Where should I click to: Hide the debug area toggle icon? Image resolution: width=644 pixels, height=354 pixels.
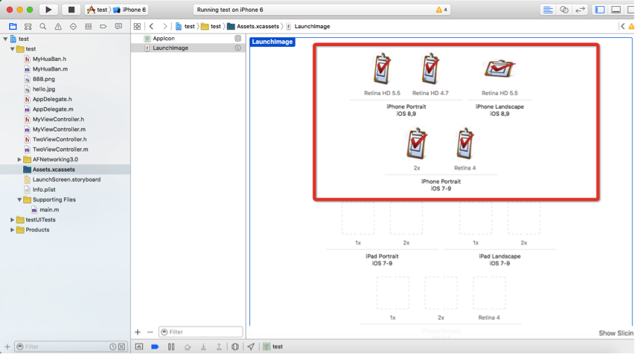click(x=139, y=347)
